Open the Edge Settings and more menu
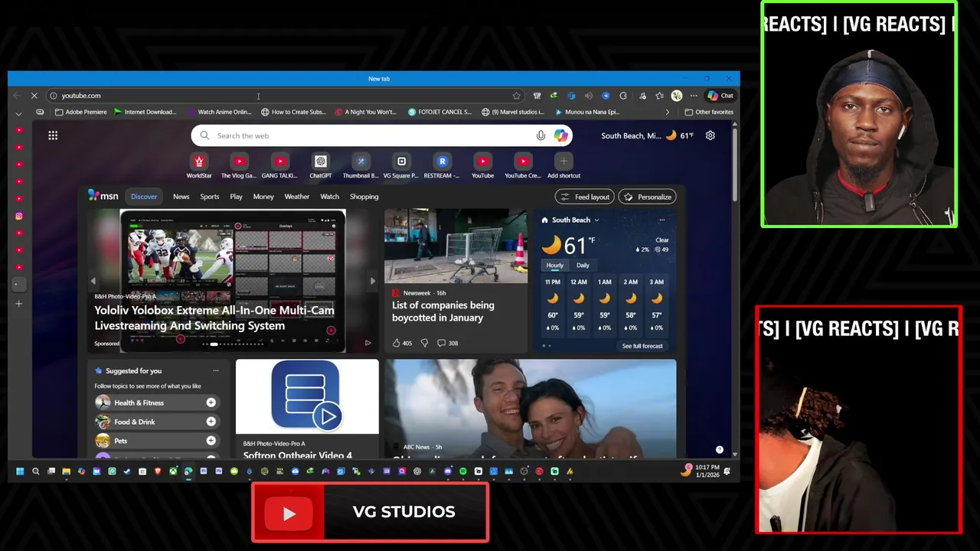This screenshot has height=551, width=980. point(694,96)
